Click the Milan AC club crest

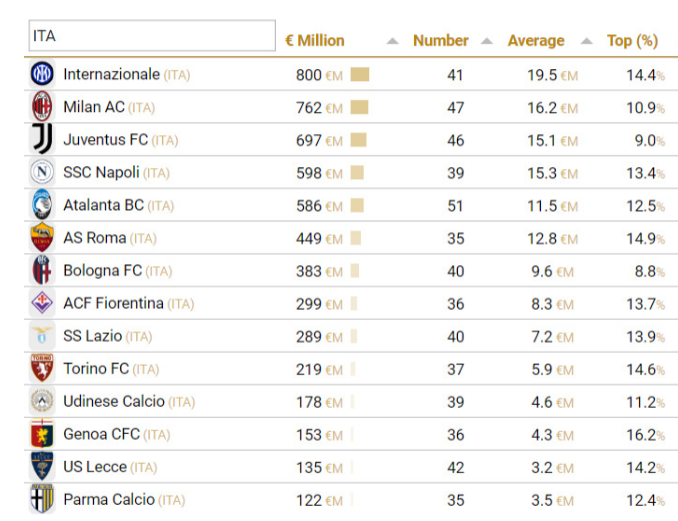coord(42,107)
